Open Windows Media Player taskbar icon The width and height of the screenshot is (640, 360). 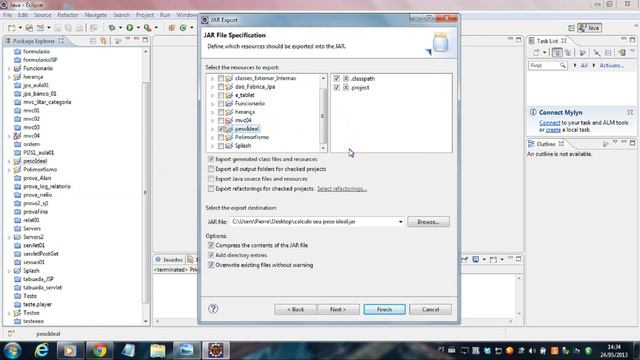(70, 351)
